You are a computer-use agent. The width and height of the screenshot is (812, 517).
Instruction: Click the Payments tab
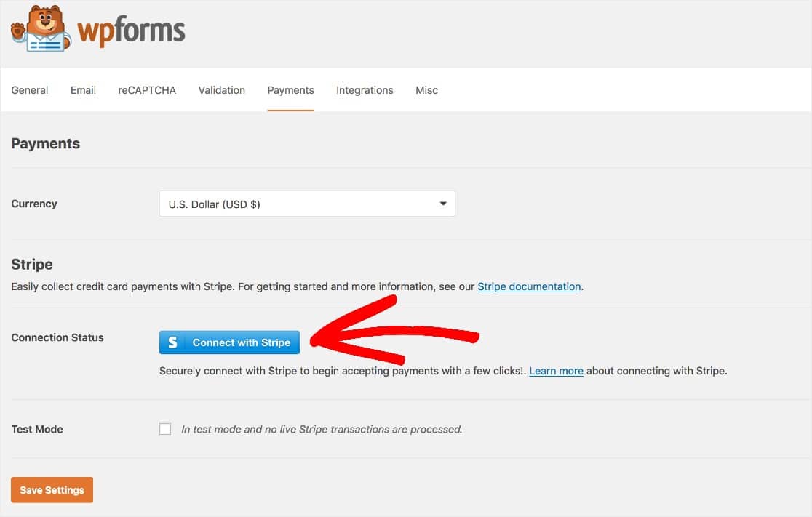[290, 90]
